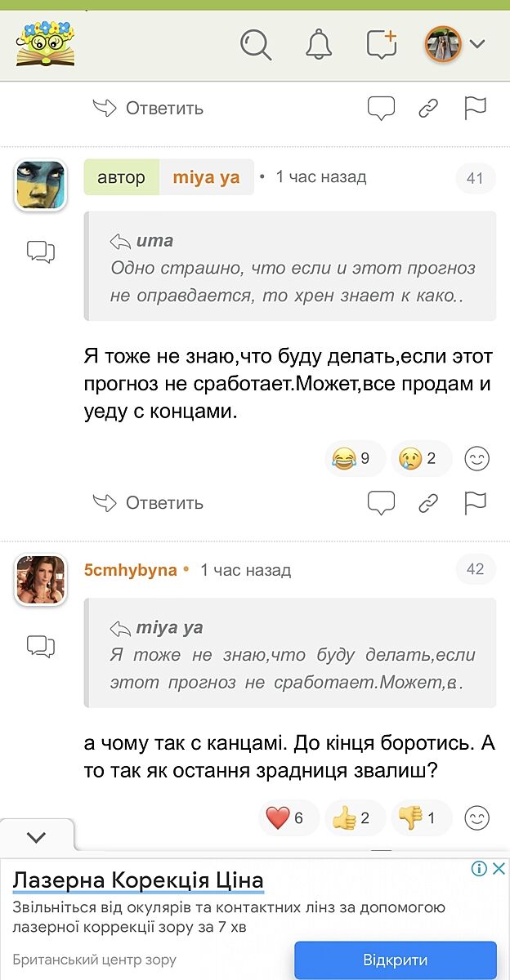Toggle the thumbs up reaction with 2
510x980 pixels.
click(x=354, y=817)
